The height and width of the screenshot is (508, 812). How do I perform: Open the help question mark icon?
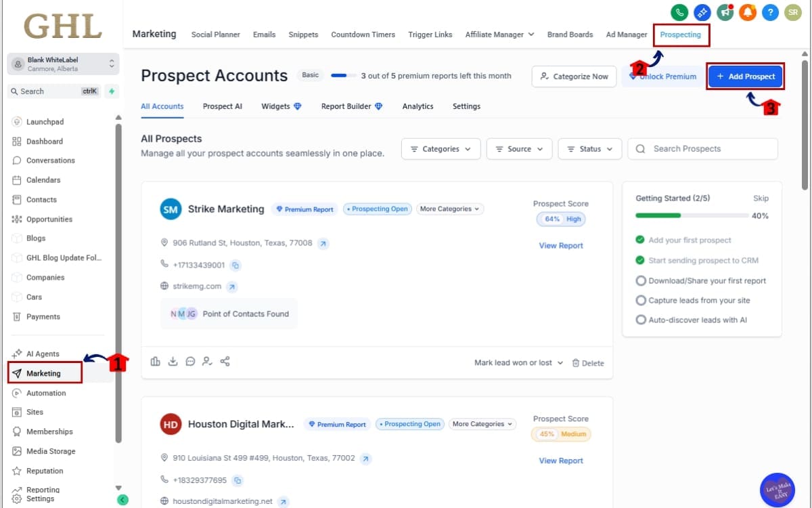(x=770, y=12)
